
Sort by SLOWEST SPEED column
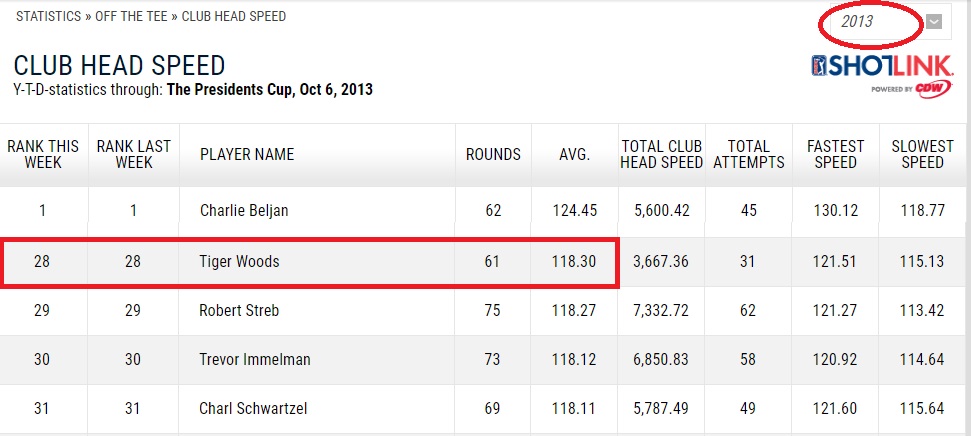922,154
